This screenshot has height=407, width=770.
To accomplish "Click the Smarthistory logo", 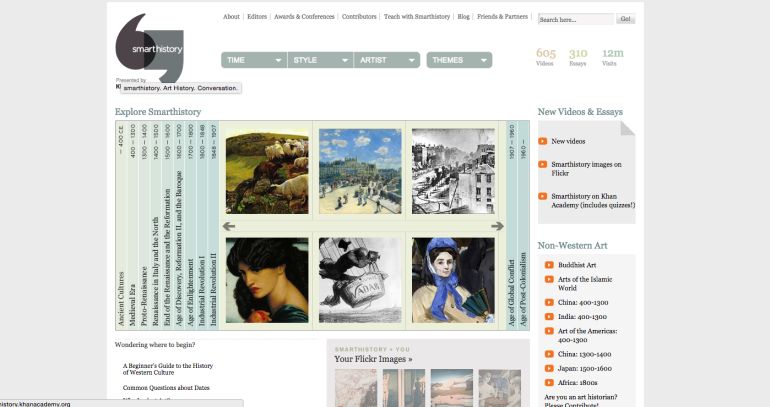I will 150,49.
